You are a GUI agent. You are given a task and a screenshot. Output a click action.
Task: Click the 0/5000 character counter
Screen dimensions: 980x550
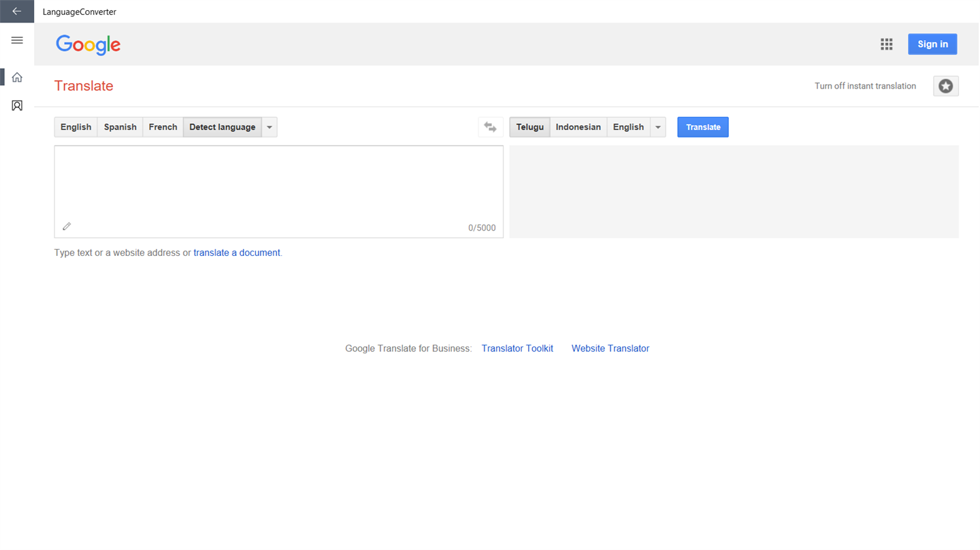tap(482, 228)
